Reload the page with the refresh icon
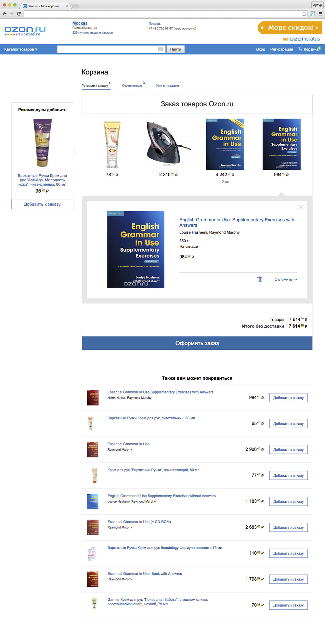 coord(19,14)
